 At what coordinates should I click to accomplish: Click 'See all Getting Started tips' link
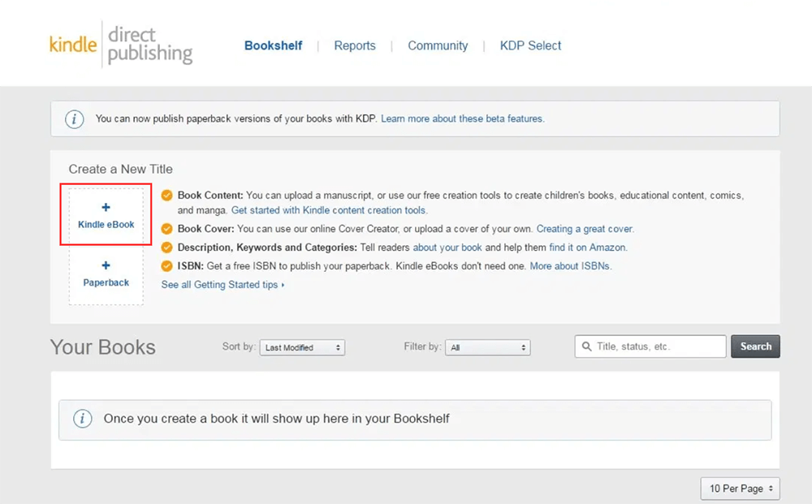click(222, 285)
